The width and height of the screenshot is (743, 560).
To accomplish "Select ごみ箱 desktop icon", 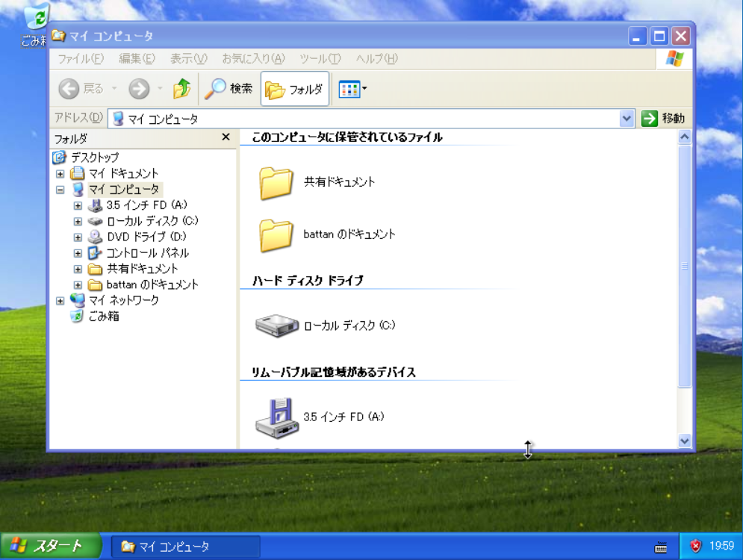I will (36, 24).
